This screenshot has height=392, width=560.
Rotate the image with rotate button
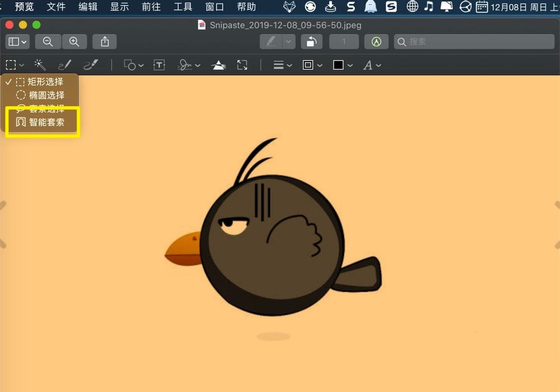coord(311,42)
